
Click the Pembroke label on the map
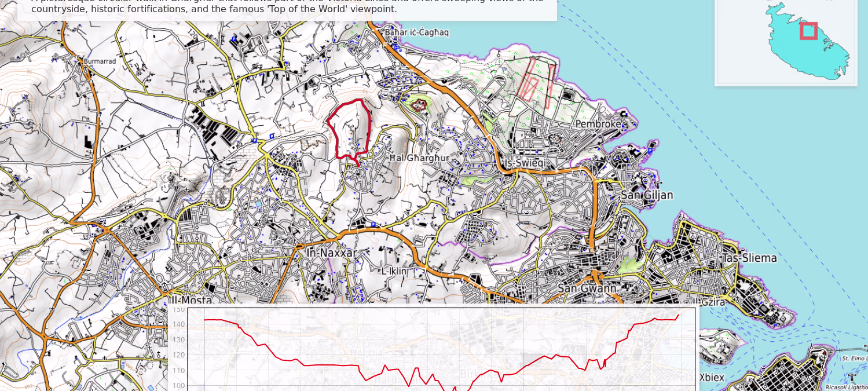pos(598,124)
